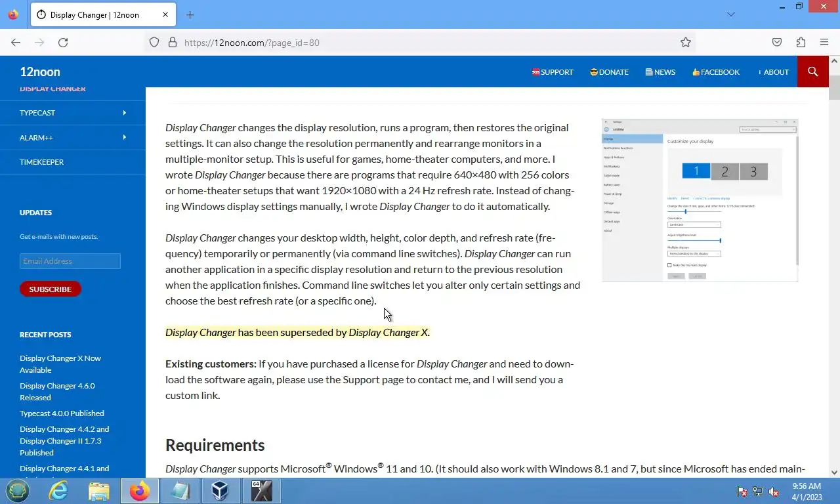Open the SUPPORT menu item

pyautogui.click(x=553, y=72)
